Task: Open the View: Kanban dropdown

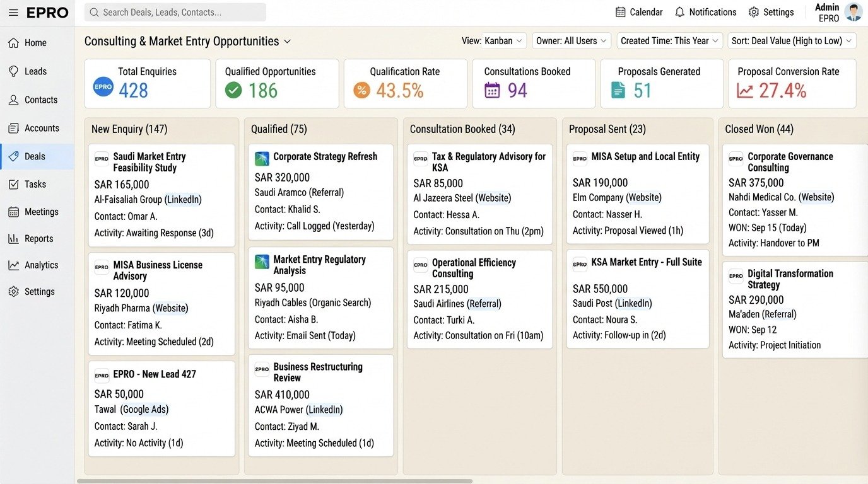Action: (504, 41)
